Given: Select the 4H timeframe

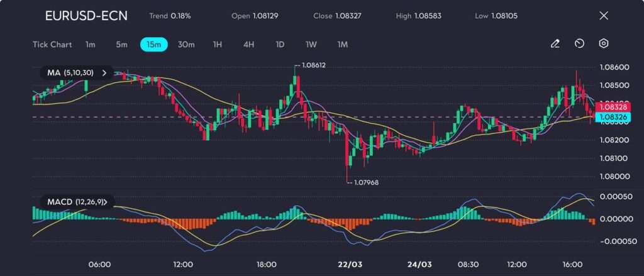Looking at the screenshot, I should tap(248, 45).
